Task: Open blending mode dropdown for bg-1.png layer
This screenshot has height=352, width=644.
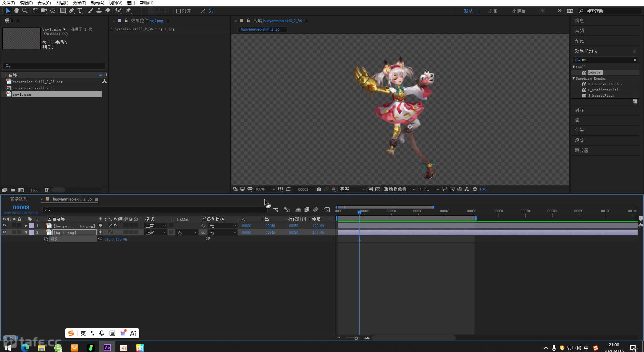Action: pos(156,232)
